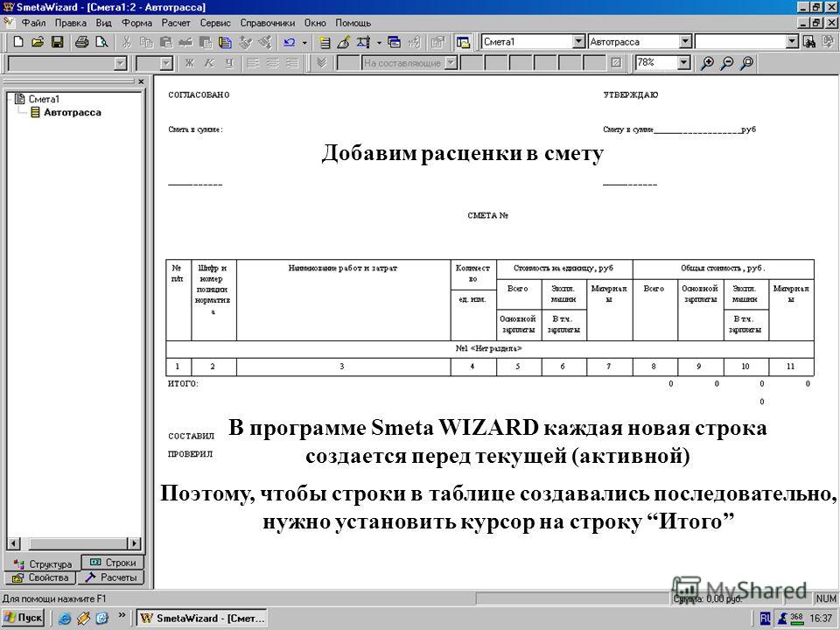Open the Автотрасса combo box
Screen dimensions: 840x630
pos(685,42)
